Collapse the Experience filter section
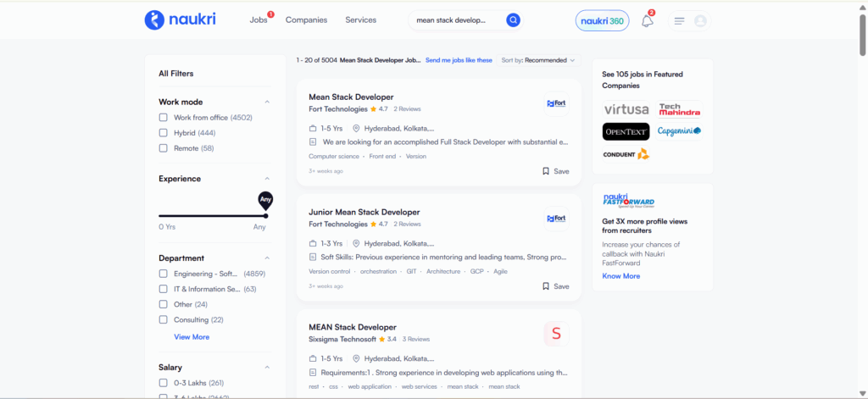Viewport: 868px width, 399px height. click(267, 179)
